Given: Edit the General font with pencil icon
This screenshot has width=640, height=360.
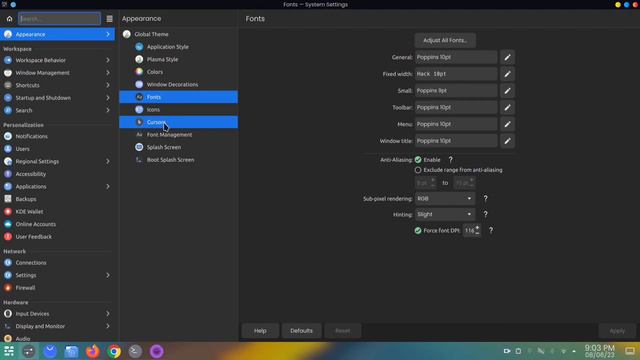Looking at the screenshot, I should (x=507, y=58).
